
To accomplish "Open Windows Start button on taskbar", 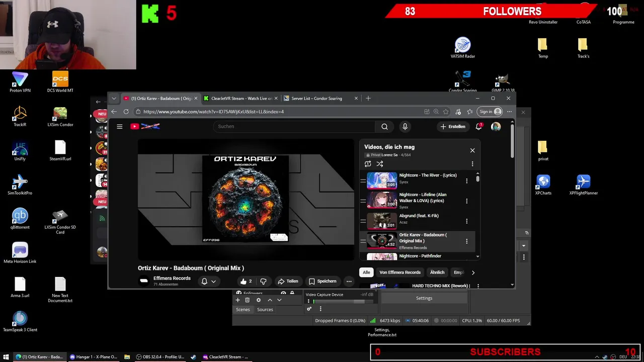I will [x=7, y=357].
